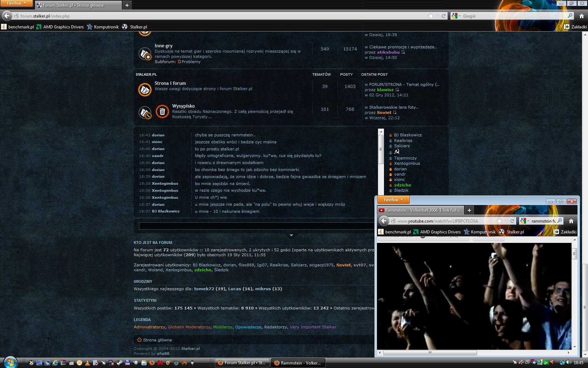
Task: Click hammer and sickle user icon in chat list
Action: (x=397, y=152)
